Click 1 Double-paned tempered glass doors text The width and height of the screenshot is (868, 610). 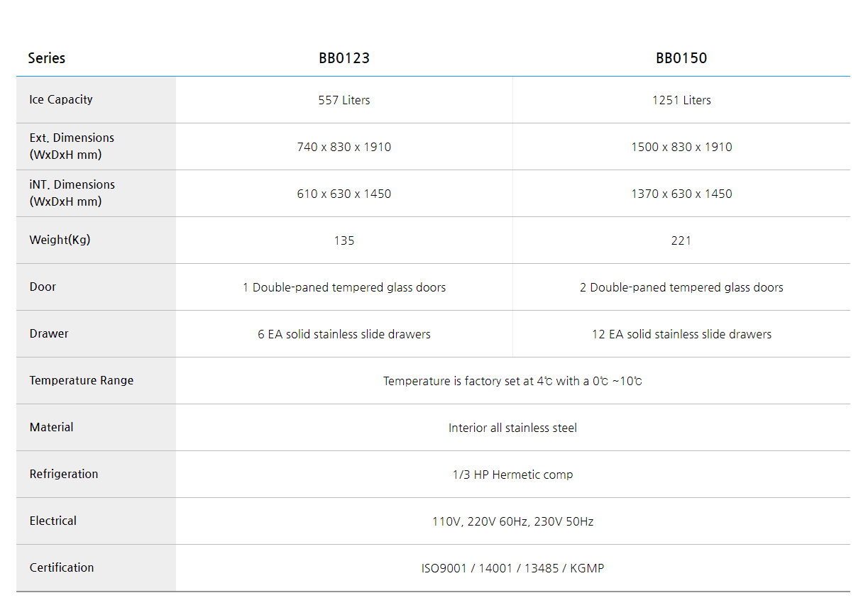coord(344,287)
